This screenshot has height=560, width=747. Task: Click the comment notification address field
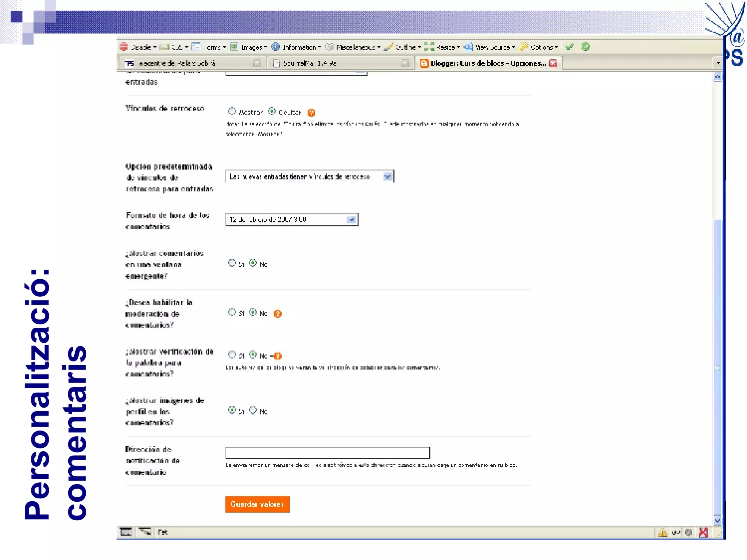[x=328, y=453]
